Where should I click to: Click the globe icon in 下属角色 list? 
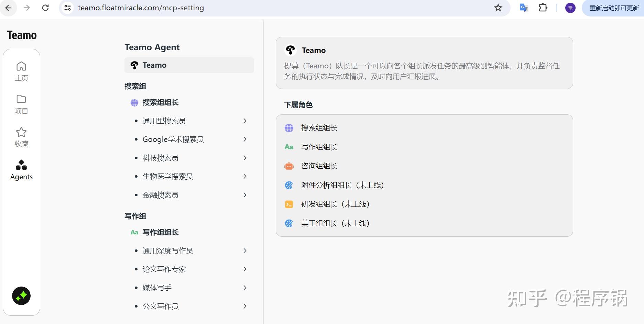coord(289,128)
